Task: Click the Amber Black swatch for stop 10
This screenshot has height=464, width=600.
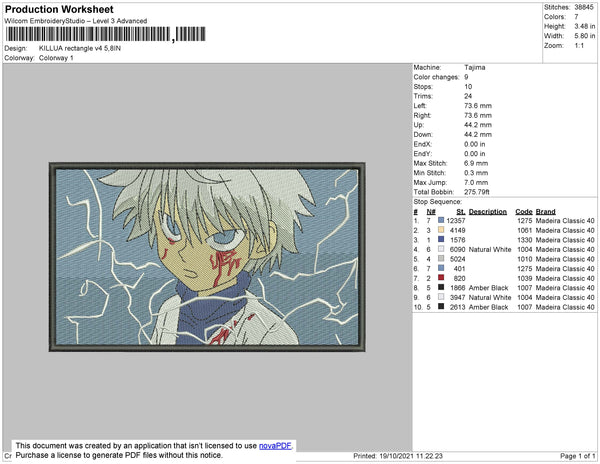Action: point(441,306)
